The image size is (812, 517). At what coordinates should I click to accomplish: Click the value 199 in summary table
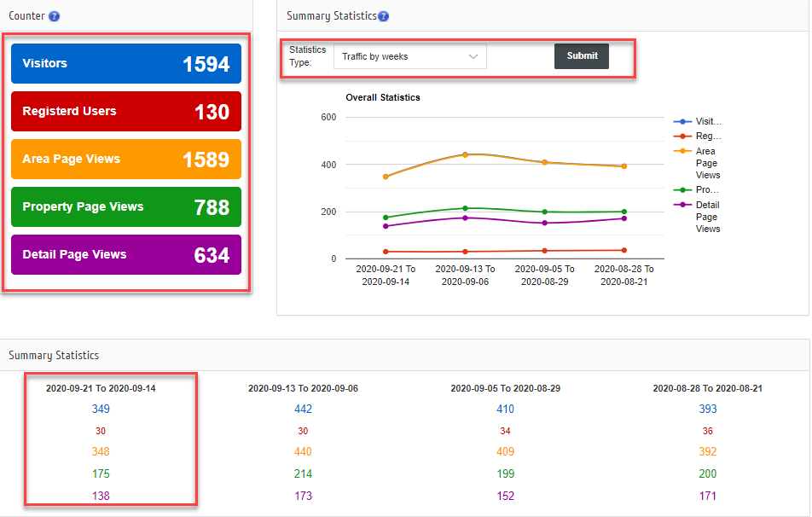click(506, 473)
